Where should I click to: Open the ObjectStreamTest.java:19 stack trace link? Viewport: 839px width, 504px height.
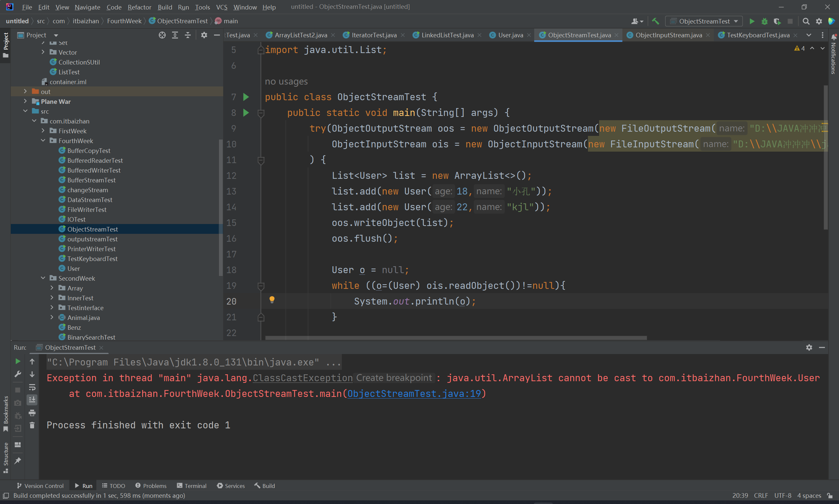click(x=414, y=394)
